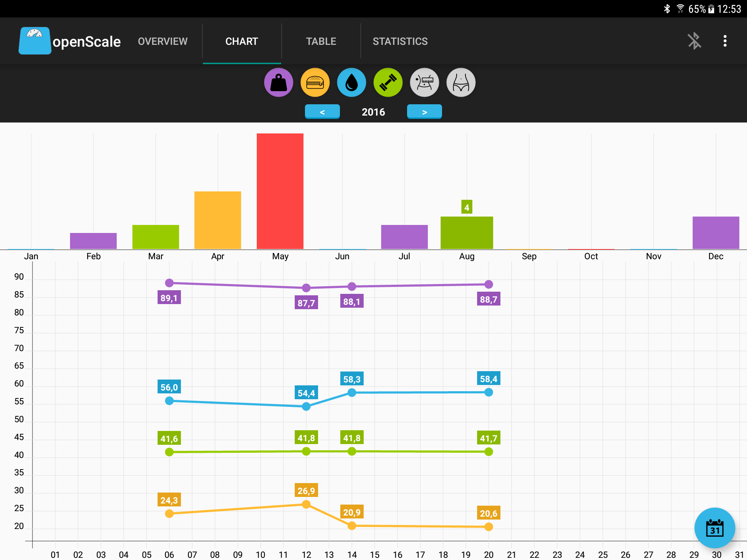Tap the 26,9 fat data label
This screenshot has height=560, width=747.
306,490
